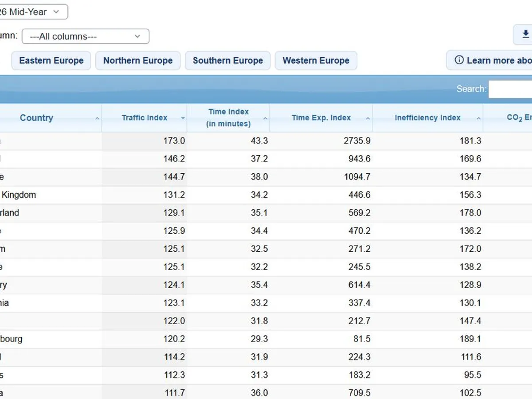Screen dimensions: 532x399
Task: Select Time Exp. Index value 569.2
Action: pos(360,213)
